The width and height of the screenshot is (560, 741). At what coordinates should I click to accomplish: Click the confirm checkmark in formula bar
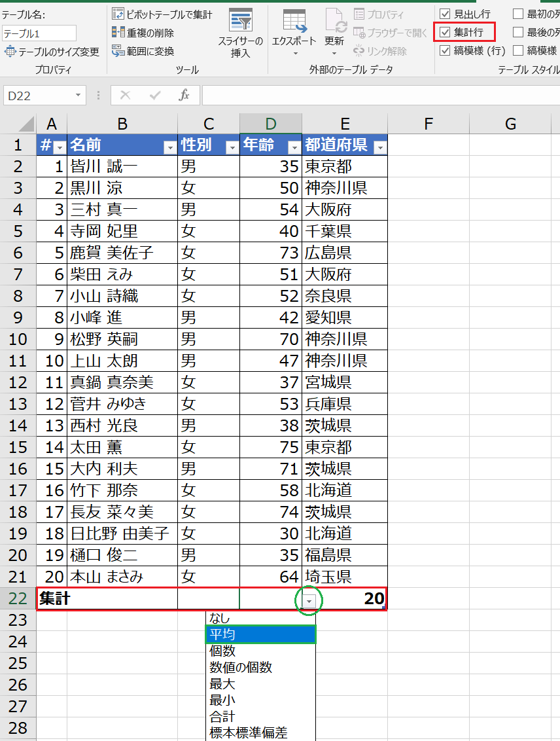tap(155, 96)
